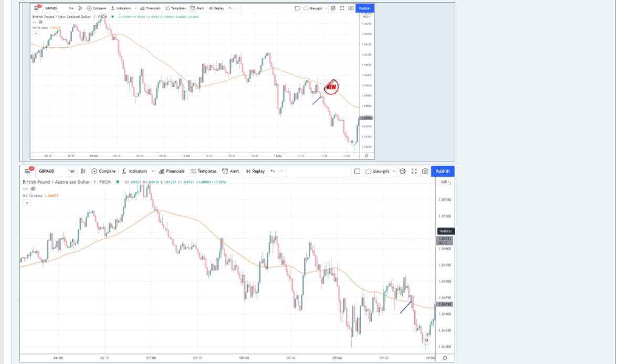Select layout square icon in GBPAUD chart
619x364 pixels.
tap(357, 171)
